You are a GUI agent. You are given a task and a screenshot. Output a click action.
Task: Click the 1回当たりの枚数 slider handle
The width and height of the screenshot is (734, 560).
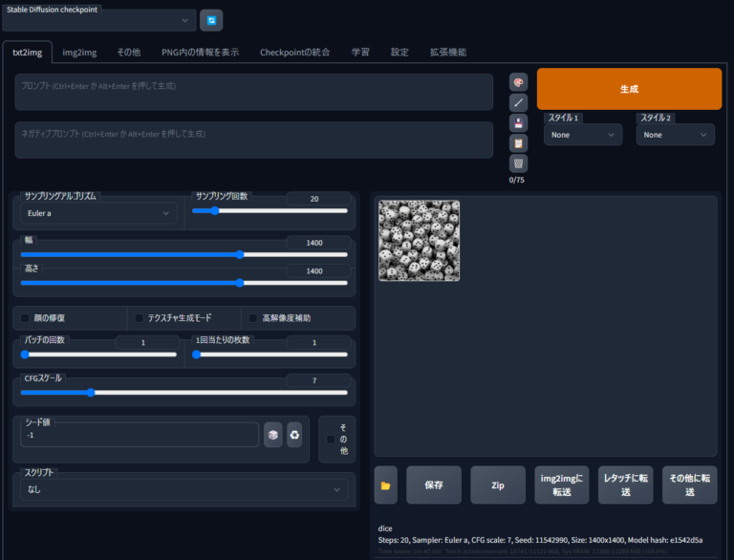tap(197, 355)
